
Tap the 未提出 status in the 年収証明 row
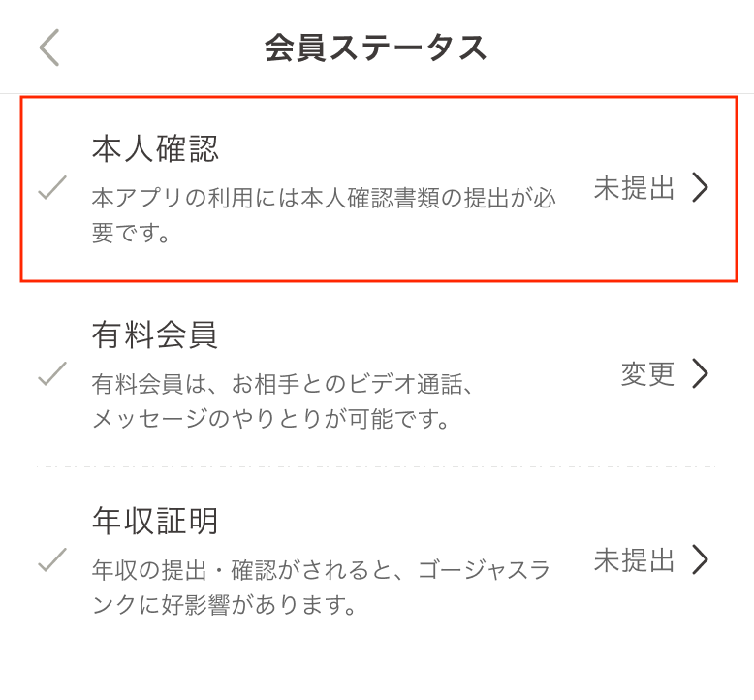(634, 560)
